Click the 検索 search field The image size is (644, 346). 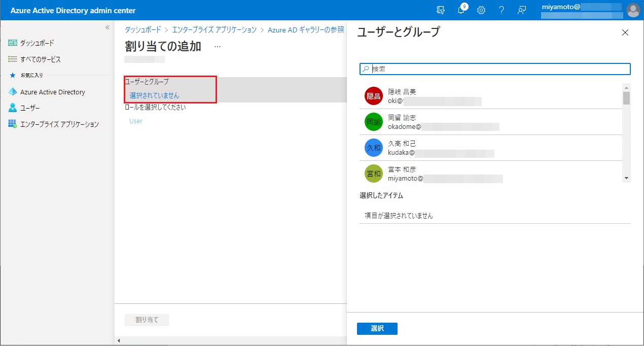point(499,69)
